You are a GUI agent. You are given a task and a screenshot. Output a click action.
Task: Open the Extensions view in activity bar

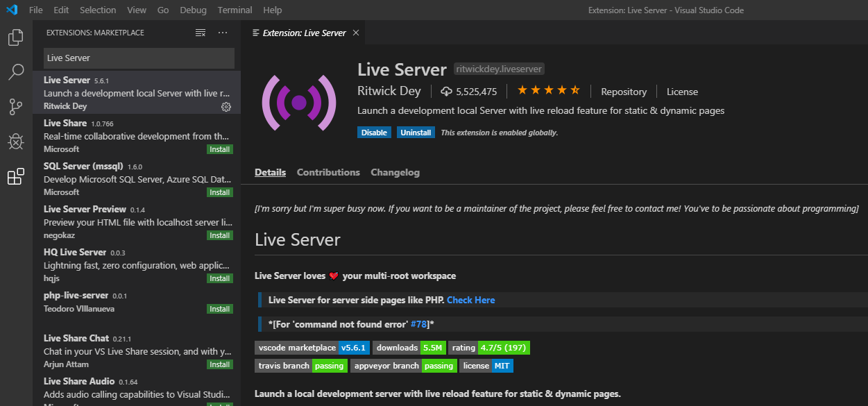(15, 177)
